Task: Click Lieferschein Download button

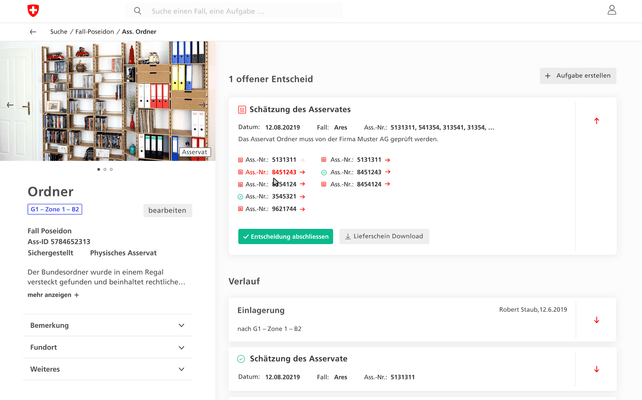Action: (385, 237)
